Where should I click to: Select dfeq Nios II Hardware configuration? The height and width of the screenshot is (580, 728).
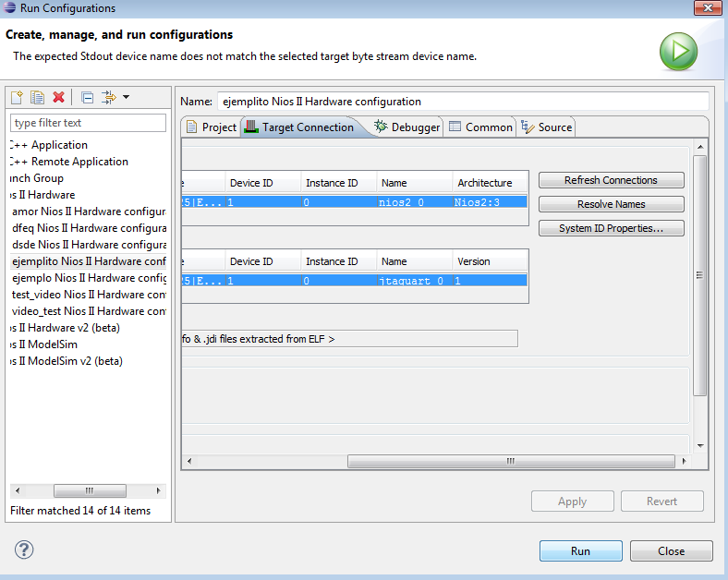tap(89, 228)
